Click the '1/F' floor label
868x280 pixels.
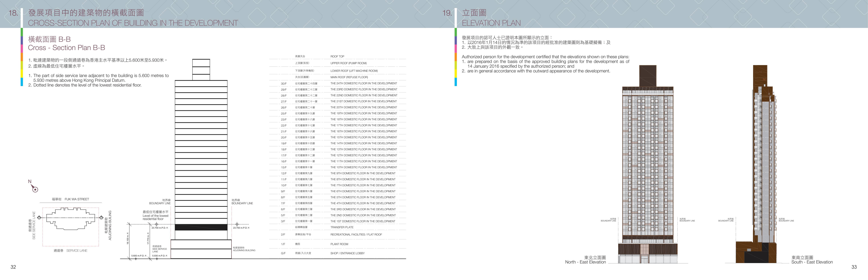pyautogui.click(x=283, y=244)
